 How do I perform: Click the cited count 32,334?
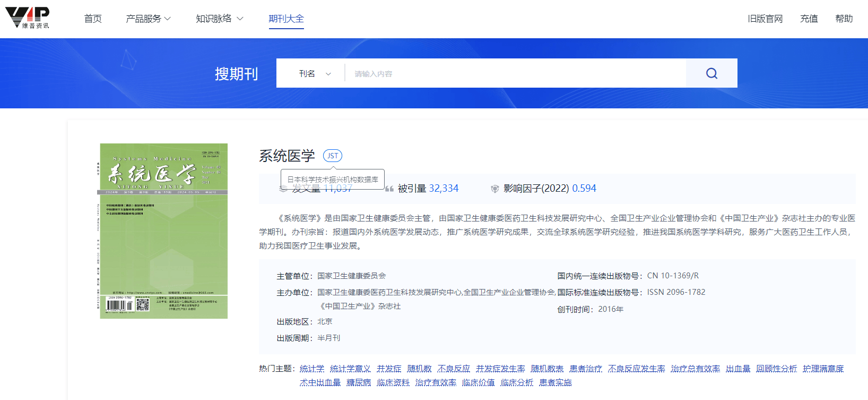444,189
